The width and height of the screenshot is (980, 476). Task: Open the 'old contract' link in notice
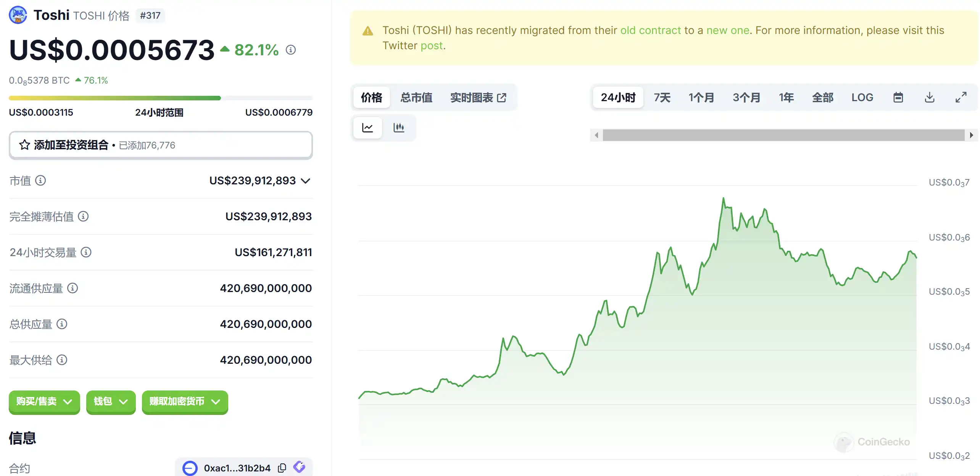pos(650,30)
